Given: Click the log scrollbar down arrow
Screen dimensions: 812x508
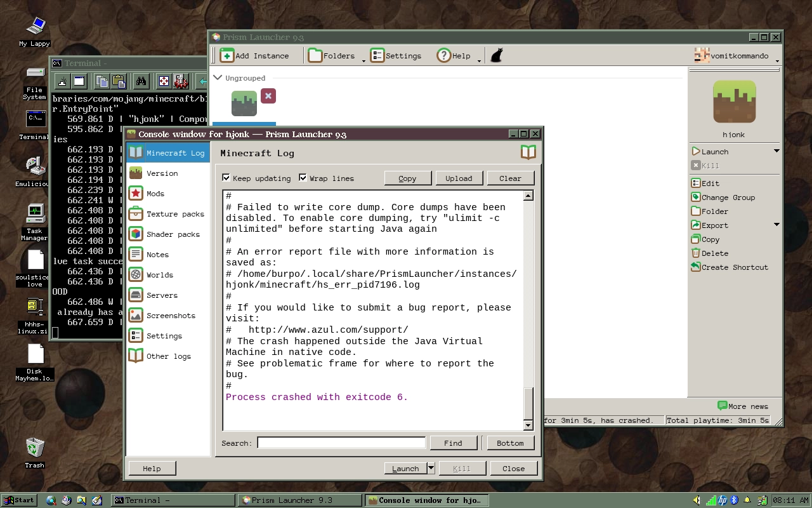Looking at the screenshot, I should pyautogui.click(x=528, y=425).
